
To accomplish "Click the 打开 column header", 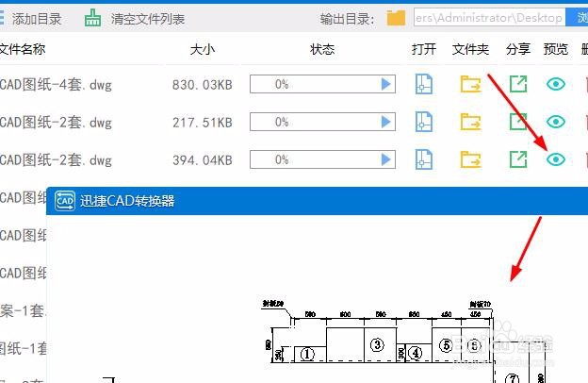I will coord(424,49).
